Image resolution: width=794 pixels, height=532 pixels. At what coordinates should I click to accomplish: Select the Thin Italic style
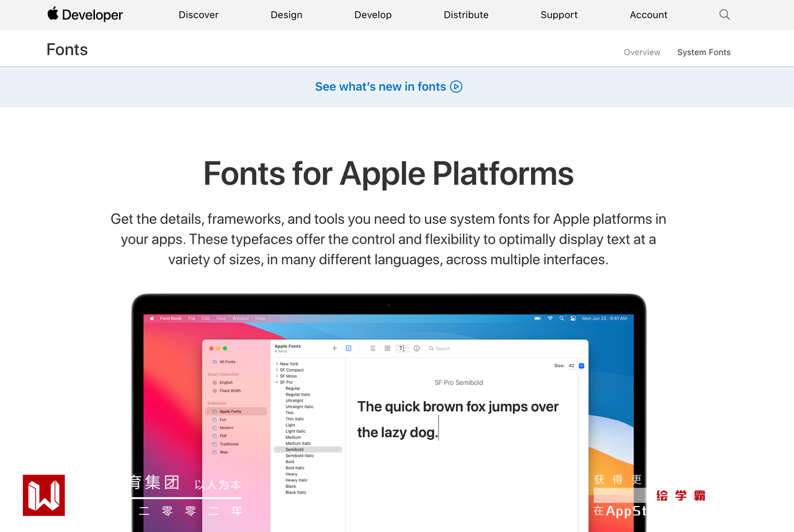[x=295, y=419]
